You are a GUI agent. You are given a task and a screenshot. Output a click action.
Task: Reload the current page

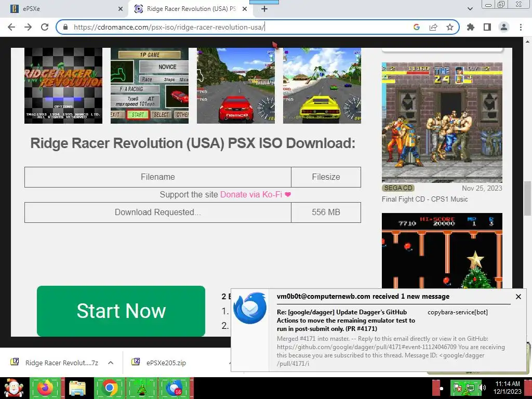point(45,27)
